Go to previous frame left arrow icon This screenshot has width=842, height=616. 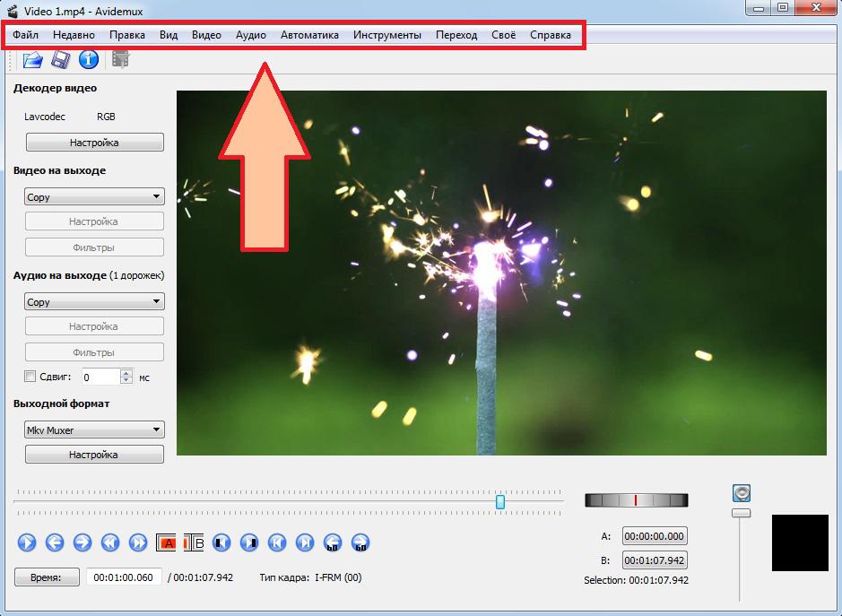55,542
